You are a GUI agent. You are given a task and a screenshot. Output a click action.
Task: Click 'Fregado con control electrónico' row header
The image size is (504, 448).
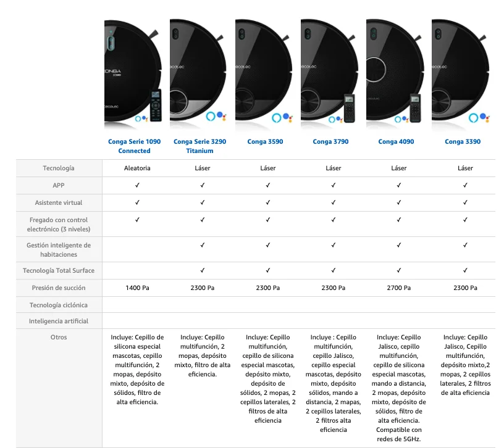click(59, 225)
